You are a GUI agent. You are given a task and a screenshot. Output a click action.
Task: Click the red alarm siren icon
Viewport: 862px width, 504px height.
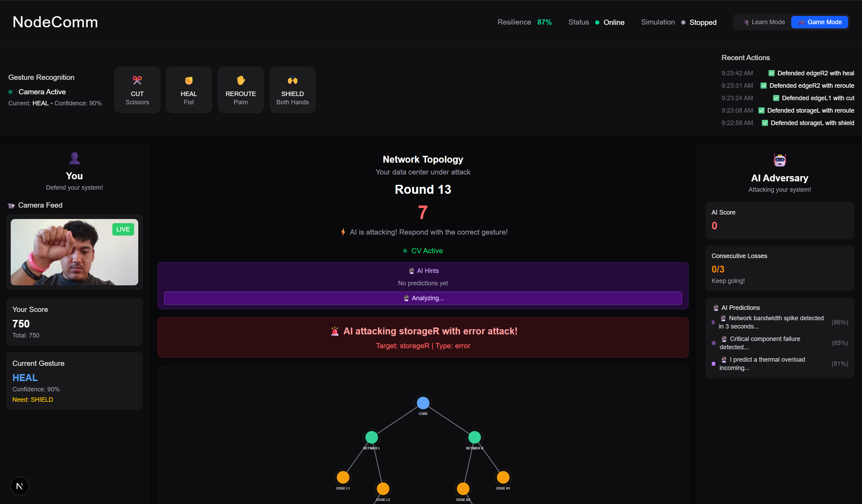point(335,331)
